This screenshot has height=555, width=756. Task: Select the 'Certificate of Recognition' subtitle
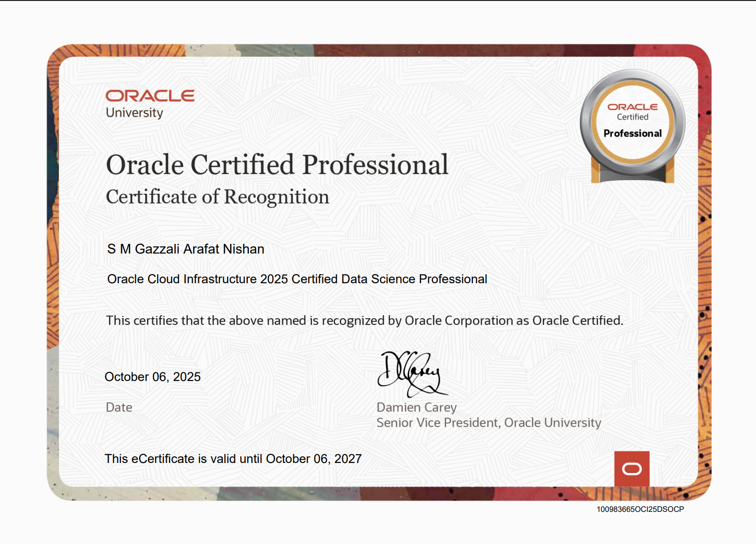point(218,197)
